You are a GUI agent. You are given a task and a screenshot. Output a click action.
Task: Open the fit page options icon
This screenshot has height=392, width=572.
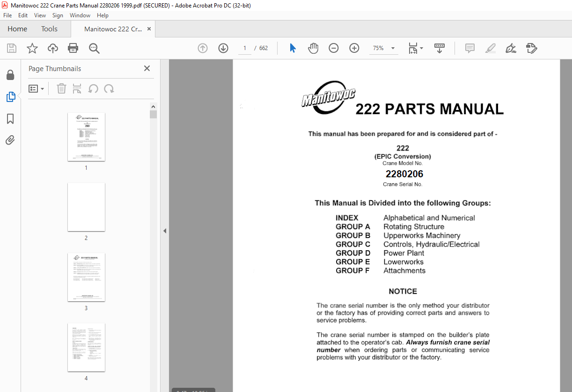tap(415, 48)
